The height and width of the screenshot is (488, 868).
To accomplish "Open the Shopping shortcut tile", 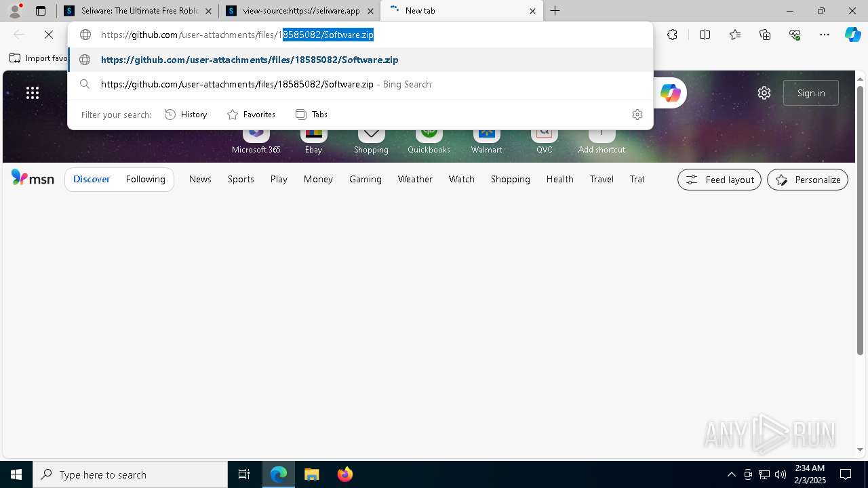I will (371, 140).
